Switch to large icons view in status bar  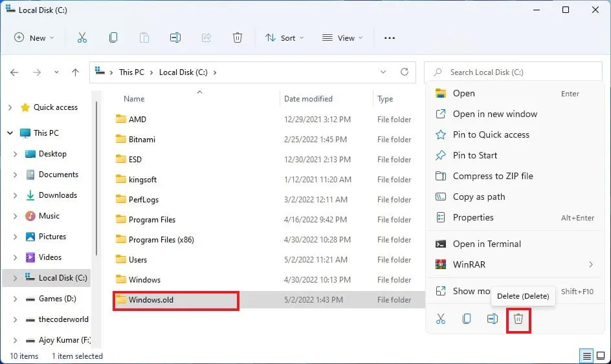click(601, 356)
